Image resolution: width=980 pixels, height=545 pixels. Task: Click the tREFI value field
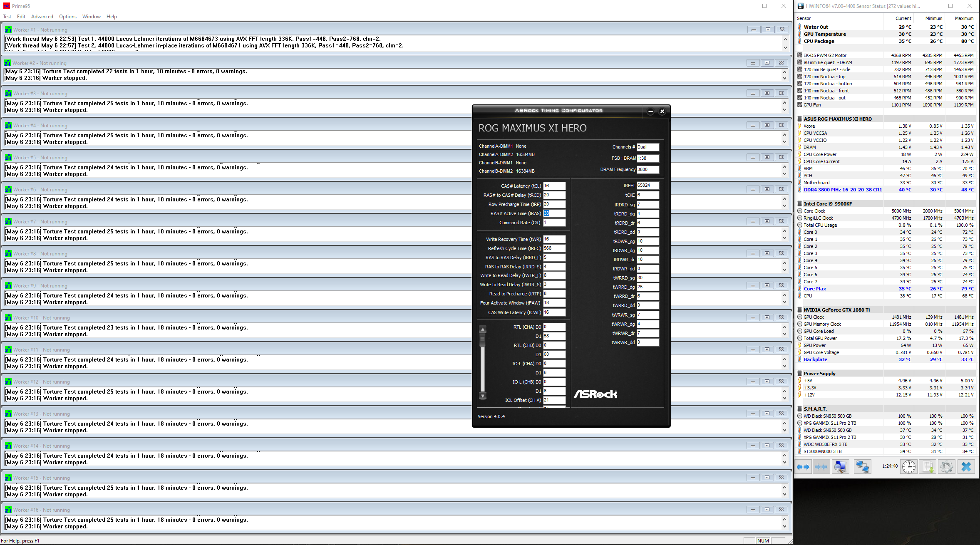(x=648, y=186)
